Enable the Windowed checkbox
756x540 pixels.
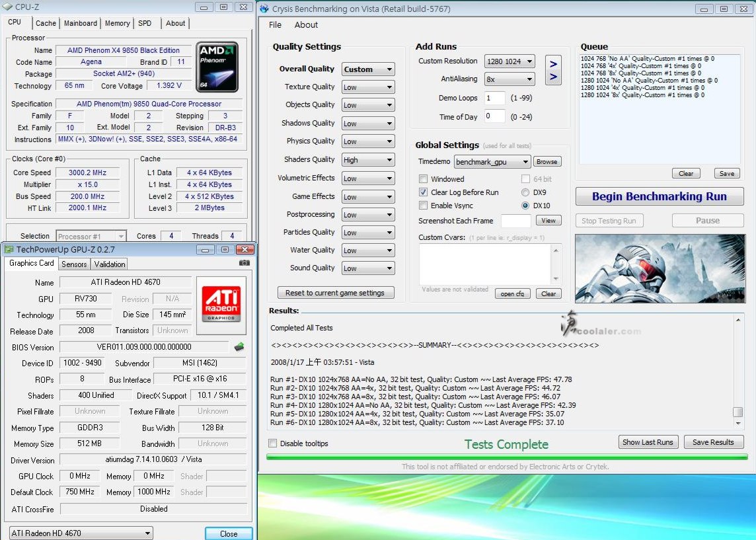click(x=423, y=179)
